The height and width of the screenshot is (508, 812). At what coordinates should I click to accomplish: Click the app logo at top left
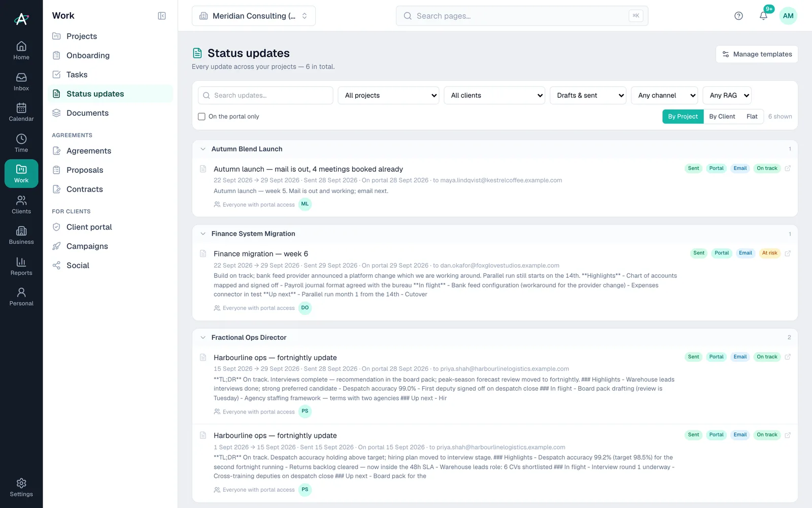[x=21, y=19]
